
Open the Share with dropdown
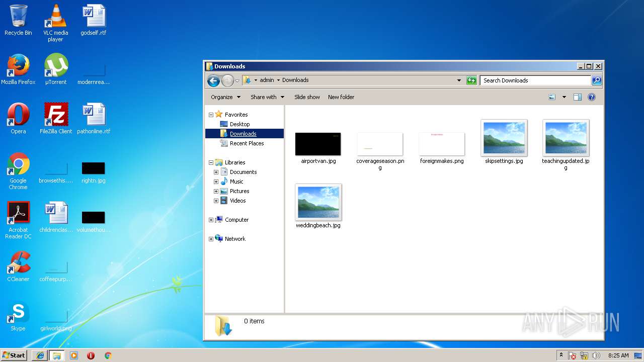tap(267, 97)
